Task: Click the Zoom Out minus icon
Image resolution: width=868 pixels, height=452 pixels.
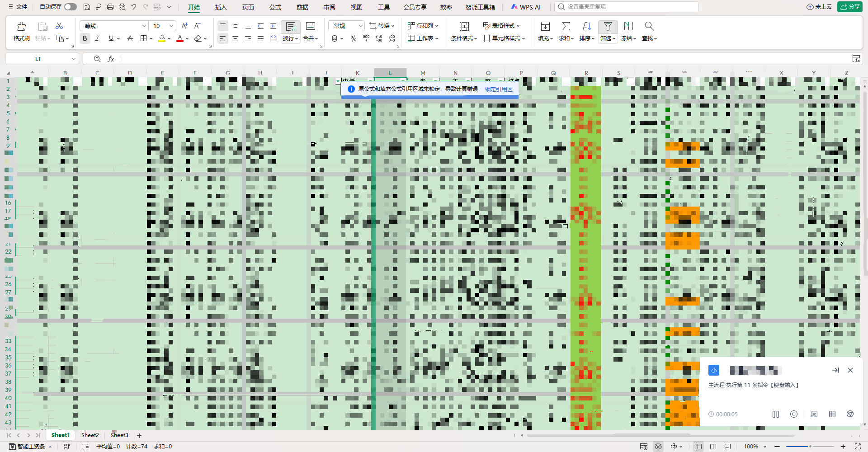Action: pyautogui.click(x=777, y=447)
